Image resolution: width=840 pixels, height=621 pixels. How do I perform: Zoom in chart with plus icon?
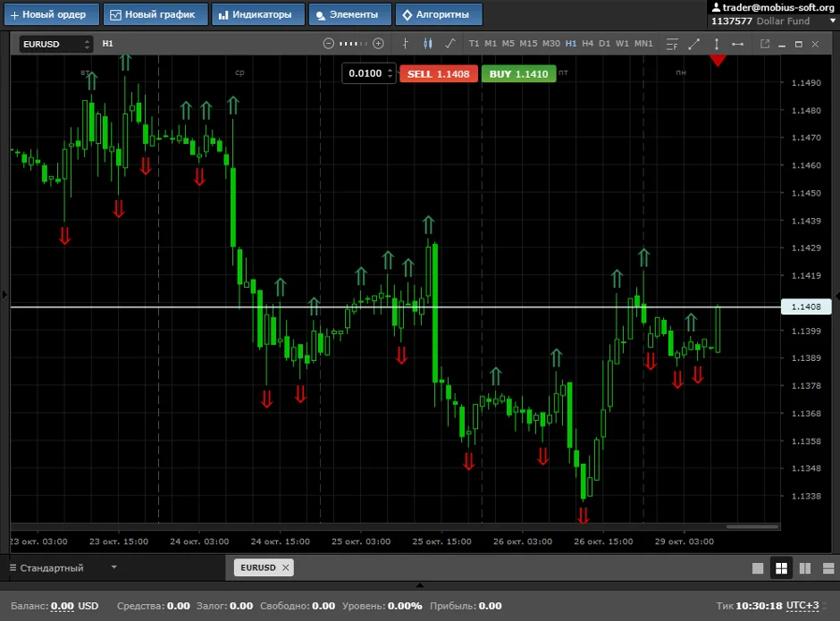click(x=378, y=44)
